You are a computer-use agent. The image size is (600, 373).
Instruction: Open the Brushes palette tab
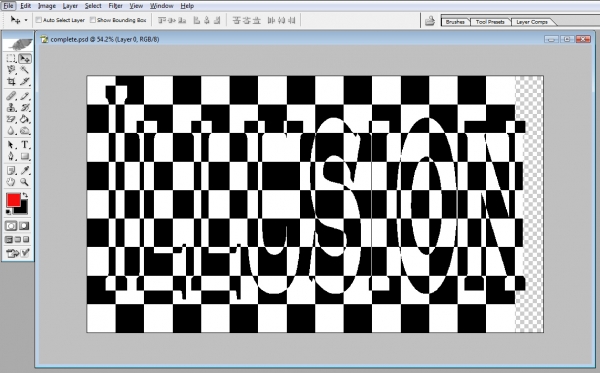pyautogui.click(x=455, y=22)
